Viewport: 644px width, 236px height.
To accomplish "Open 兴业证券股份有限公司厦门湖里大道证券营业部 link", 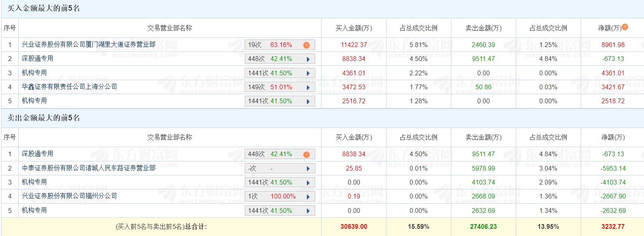I will [x=89, y=45].
